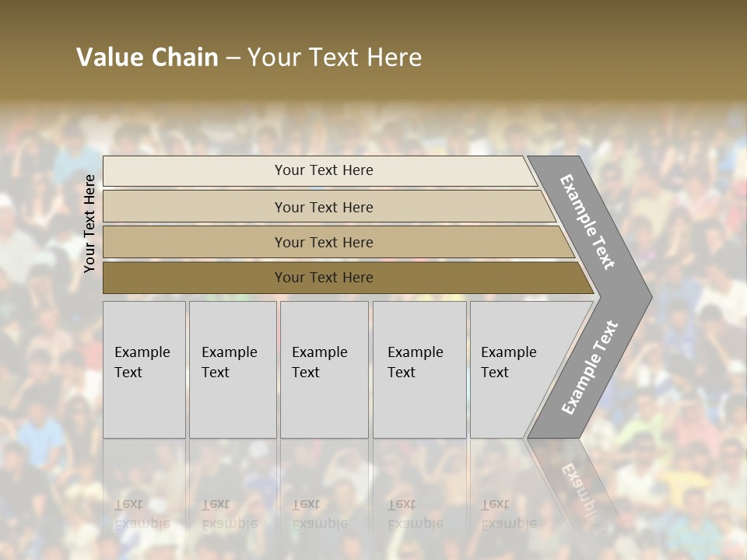Select the second 'Your Text Here' bar
Screen dimensions: 747x560
point(323,207)
